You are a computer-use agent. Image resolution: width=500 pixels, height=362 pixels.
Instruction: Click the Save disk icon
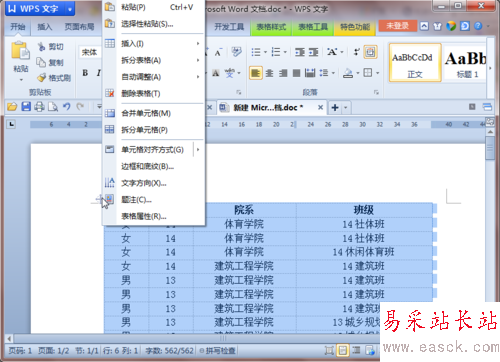coord(26,107)
